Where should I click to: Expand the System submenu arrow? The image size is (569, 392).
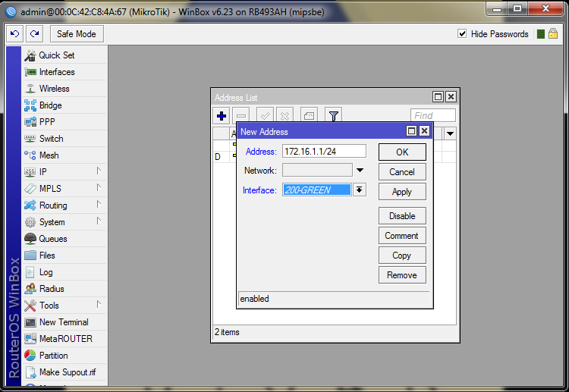(x=99, y=221)
